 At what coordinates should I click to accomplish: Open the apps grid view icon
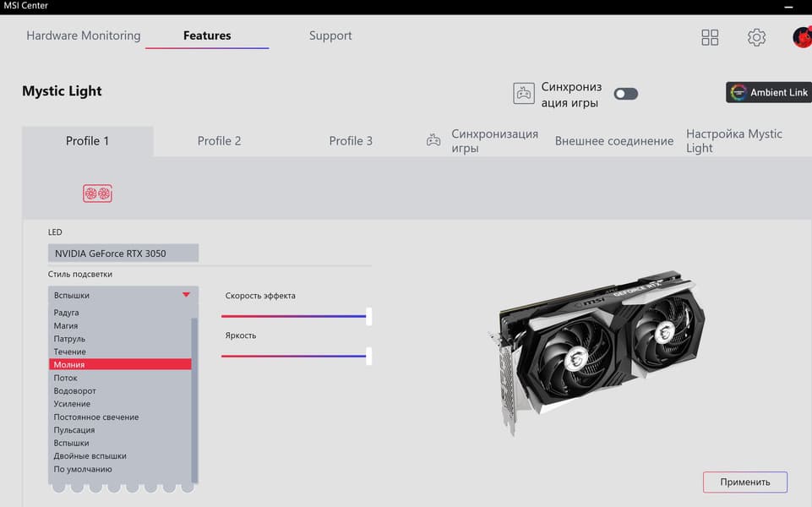(x=710, y=37)
